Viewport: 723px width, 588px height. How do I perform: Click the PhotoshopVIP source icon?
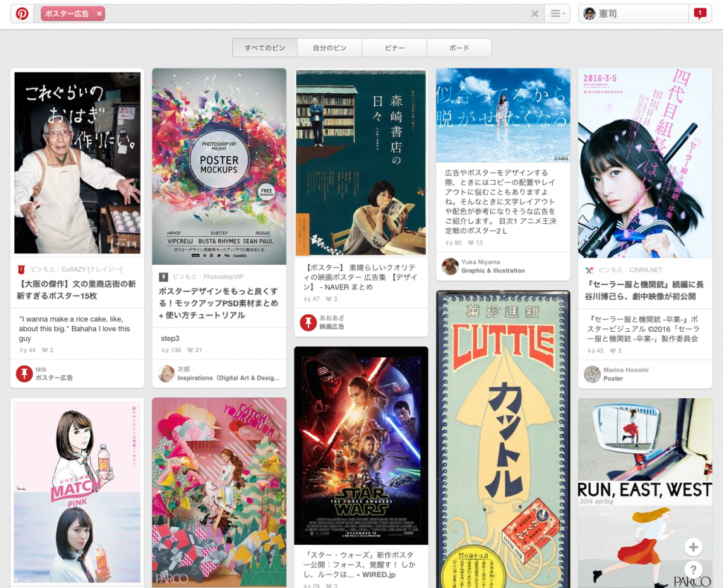pos(163,277)
